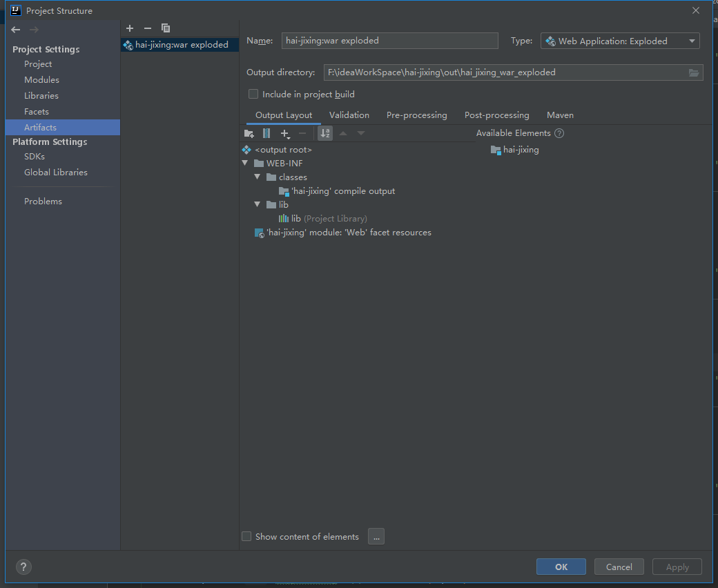Create archive in output layout toolbar

pos(266,133)
